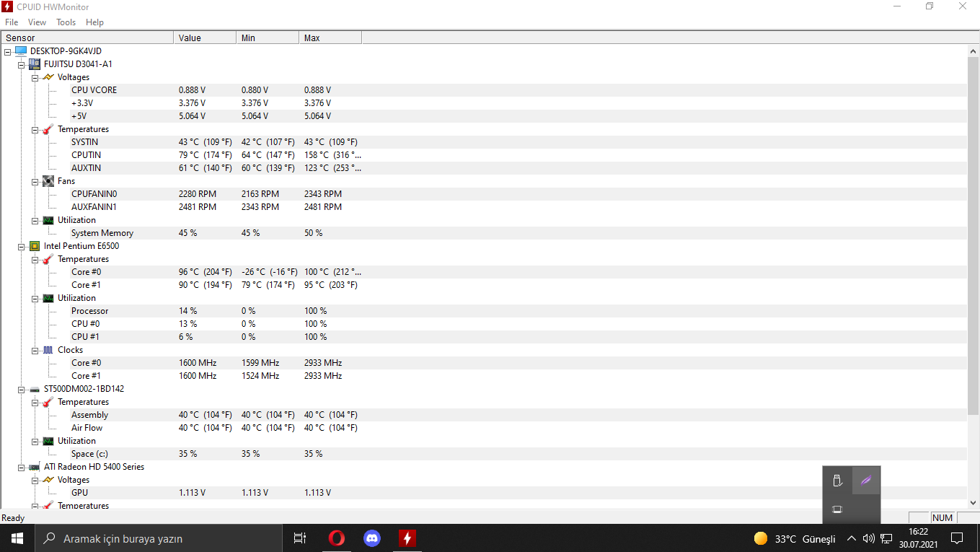The width and height of the screenshot is (980, 552).
Task: Select the AUXTIN row label
Action: coord(86,168)
